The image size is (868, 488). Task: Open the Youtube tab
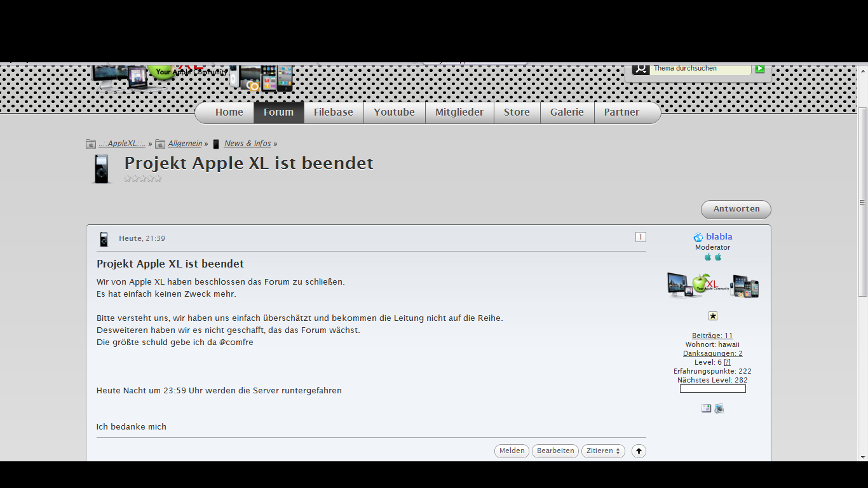(395, 112)
